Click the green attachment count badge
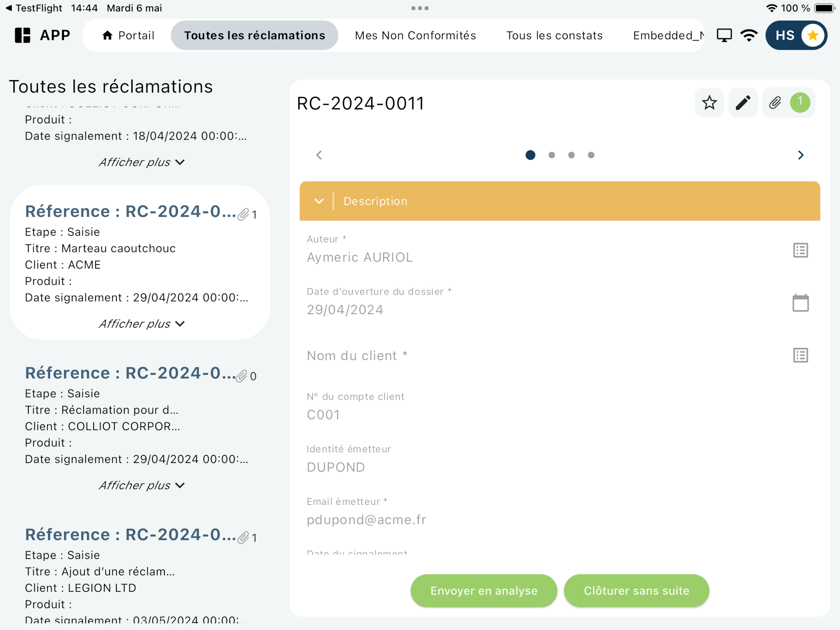 [800, 103]
